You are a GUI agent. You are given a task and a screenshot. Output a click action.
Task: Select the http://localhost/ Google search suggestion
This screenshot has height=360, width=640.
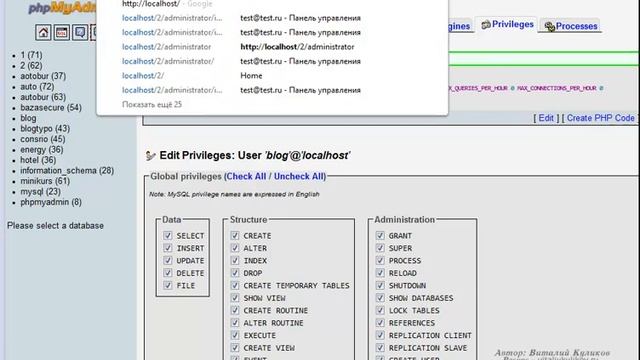[272, 4]
